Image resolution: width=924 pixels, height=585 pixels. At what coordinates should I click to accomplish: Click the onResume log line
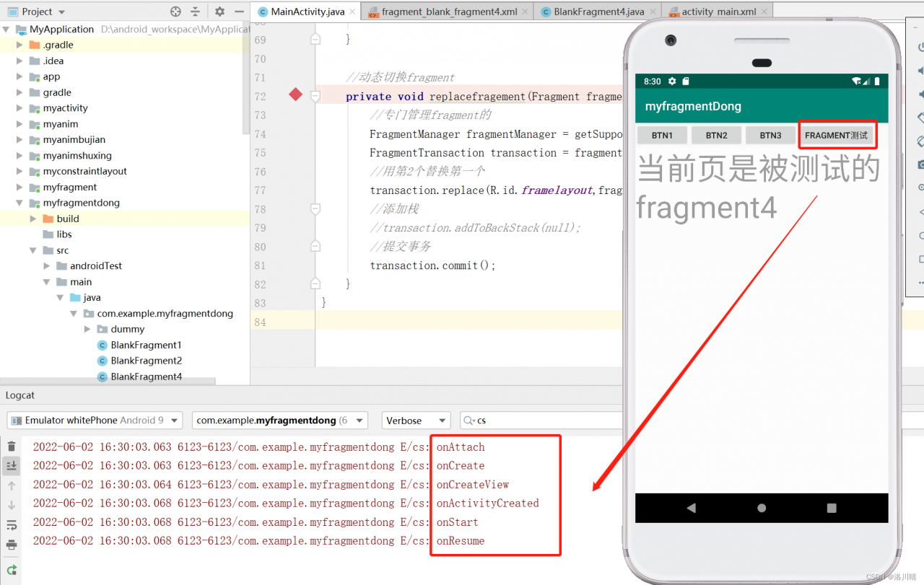(259, 541)
